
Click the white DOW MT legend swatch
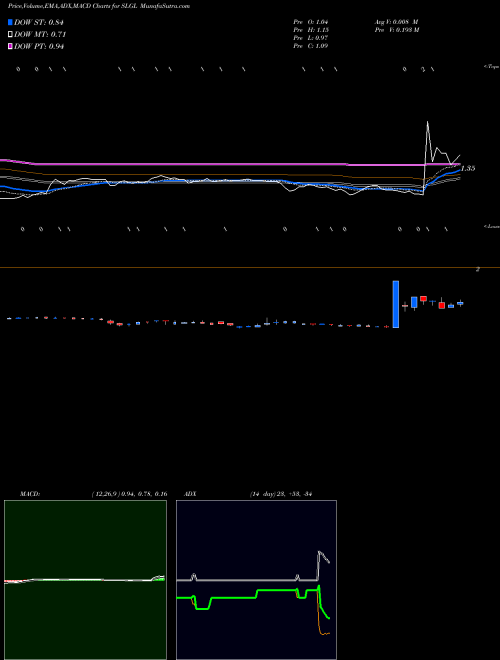point(11,35)
